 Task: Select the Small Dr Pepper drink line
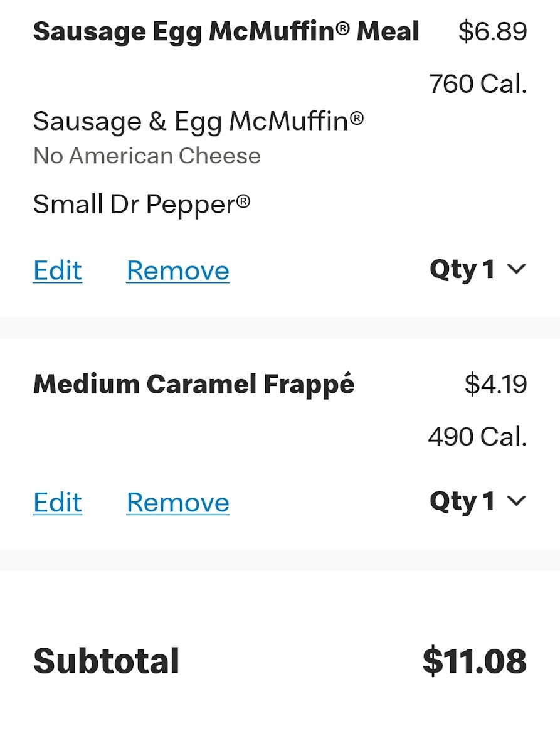142,204
